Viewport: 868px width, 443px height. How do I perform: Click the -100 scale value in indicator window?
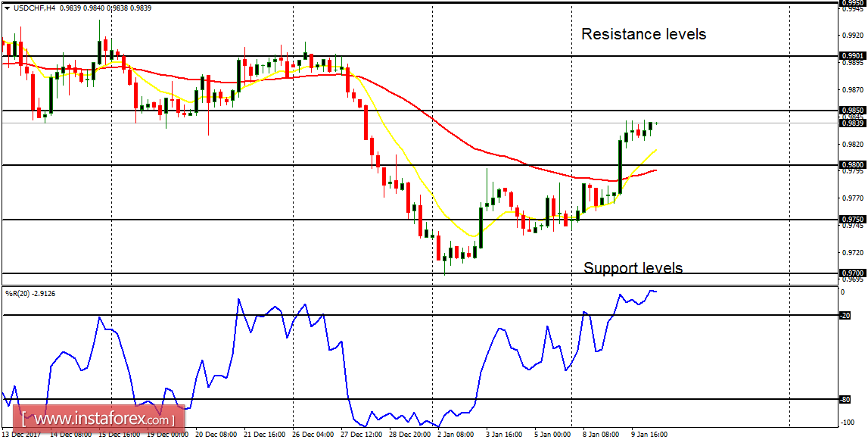pos(847,423)
